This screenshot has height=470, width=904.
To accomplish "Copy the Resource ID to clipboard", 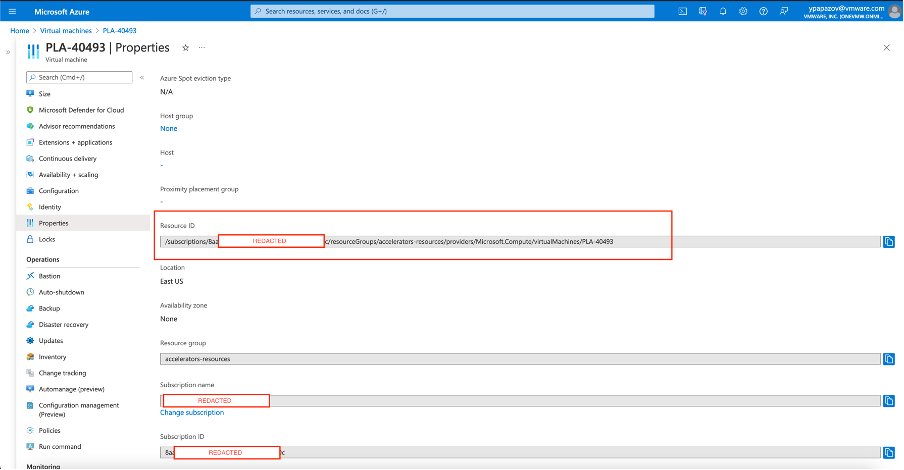I will point(889,242).
